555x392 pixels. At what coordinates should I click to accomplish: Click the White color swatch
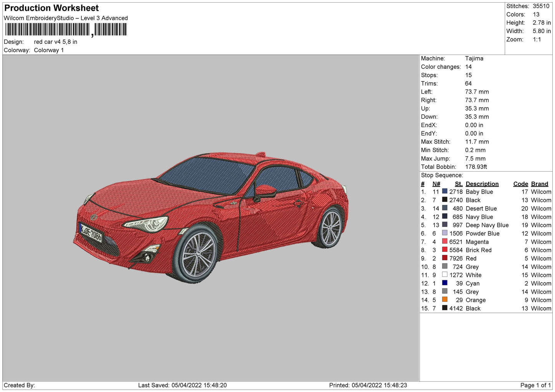445,275
